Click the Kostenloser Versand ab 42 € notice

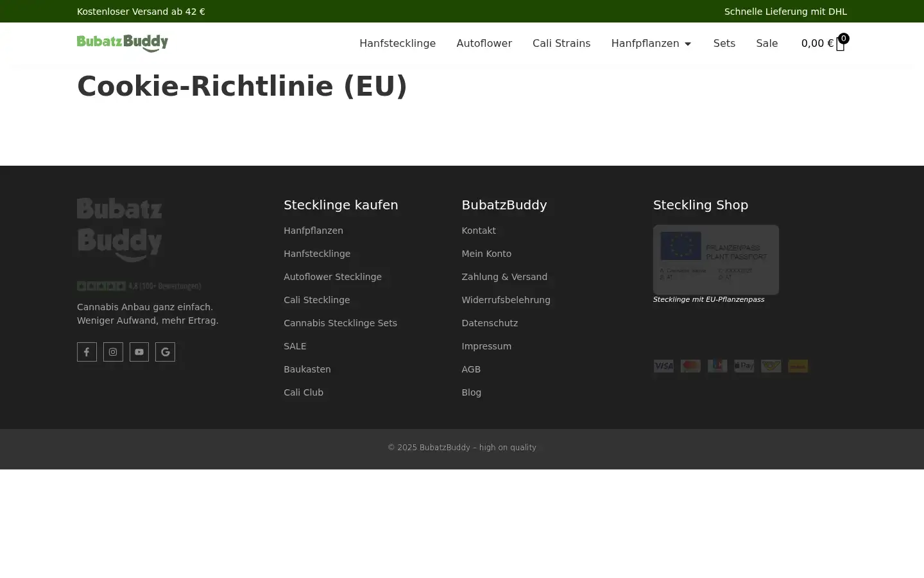click(141, 12)
